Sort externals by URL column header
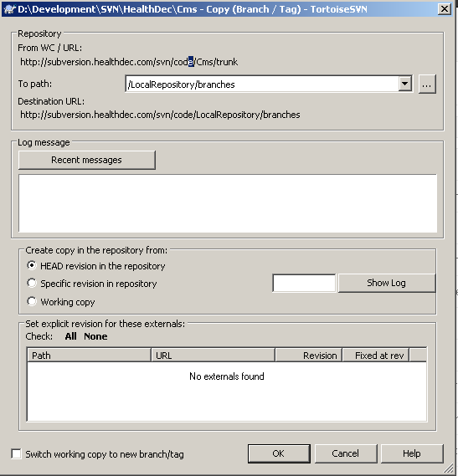This screenshot has height=476, width=458. [213, 356]
